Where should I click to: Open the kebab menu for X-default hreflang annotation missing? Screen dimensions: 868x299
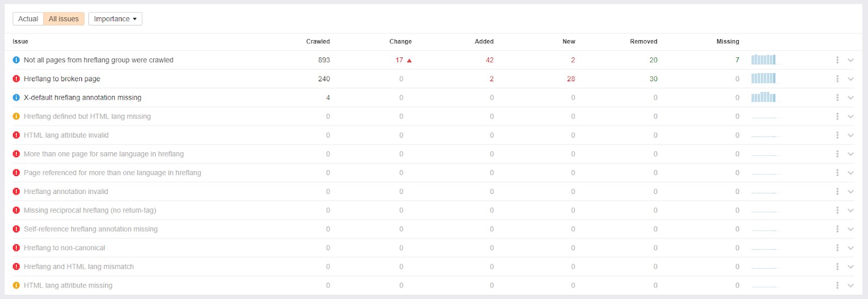(x=837, y=97)
